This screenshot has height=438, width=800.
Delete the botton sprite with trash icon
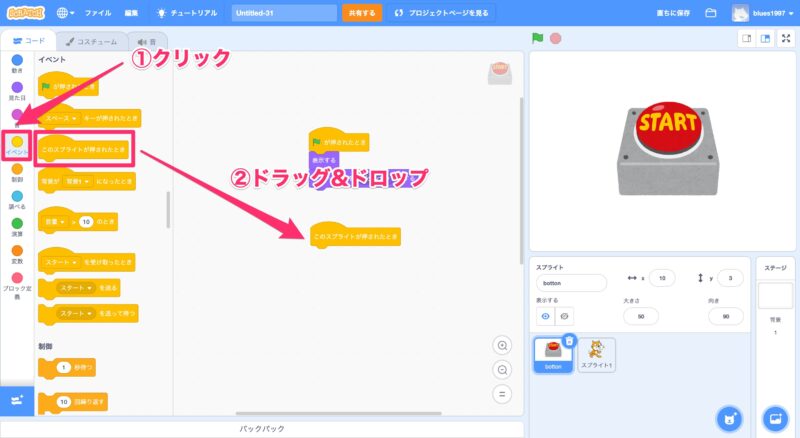(x=569, y=341)
